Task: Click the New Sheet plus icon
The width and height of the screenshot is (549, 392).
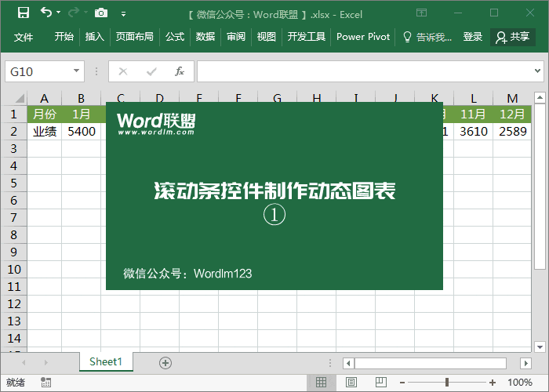Action: pyautogui.click(x=165, y=363)
